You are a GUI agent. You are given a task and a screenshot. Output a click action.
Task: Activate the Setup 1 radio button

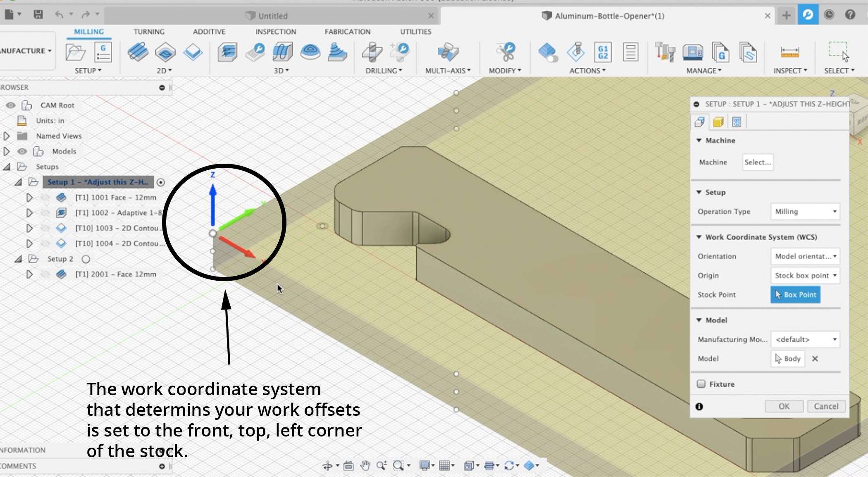[x=161, y=182]
